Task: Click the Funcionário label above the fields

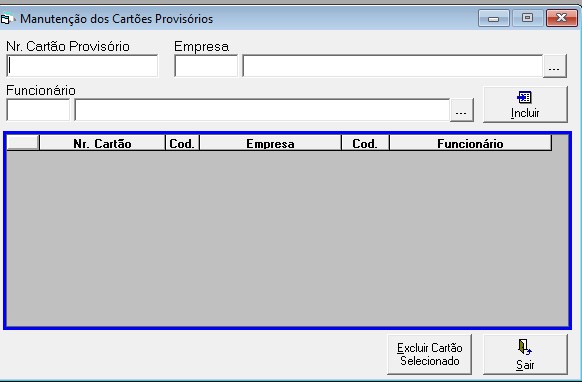Action: click(41, 90)
